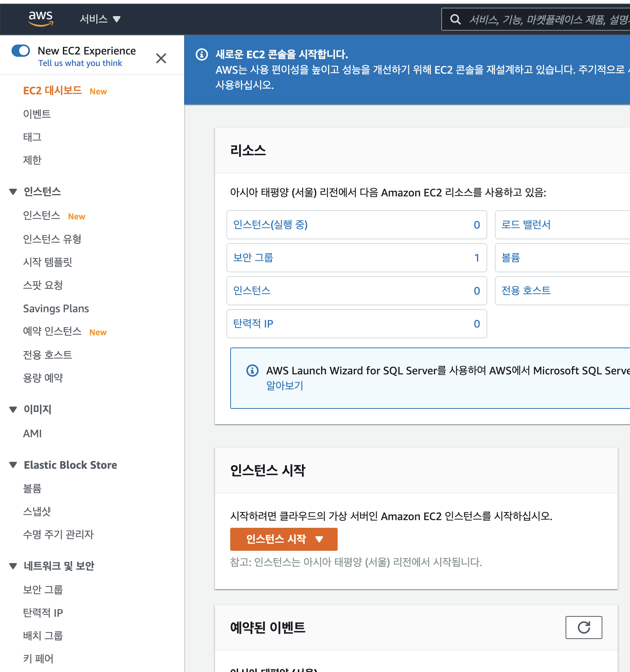Open the 탄력적 IP resource card

(357, 324)
